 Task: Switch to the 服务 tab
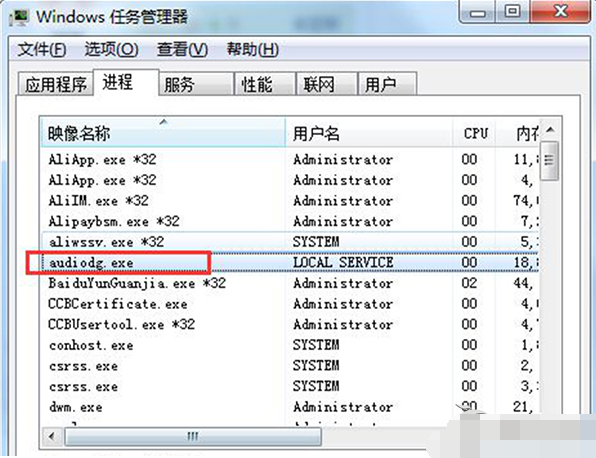(x=196, y=84)
